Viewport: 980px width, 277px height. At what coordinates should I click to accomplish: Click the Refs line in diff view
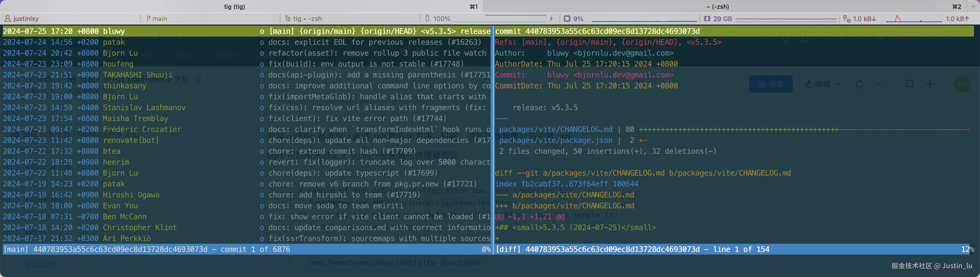pyautogui.click(x=608, y=42)
